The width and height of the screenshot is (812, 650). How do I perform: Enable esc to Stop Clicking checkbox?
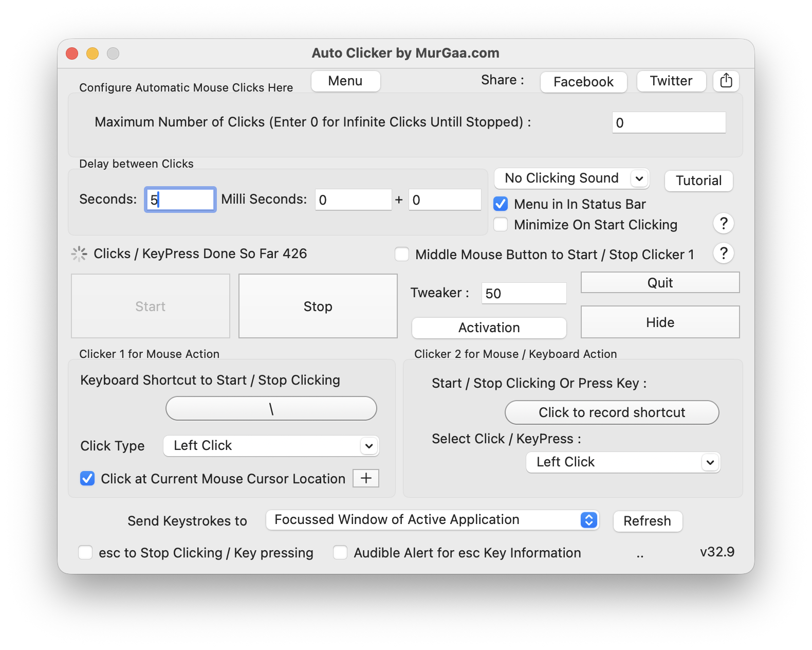tap(85, 553)
